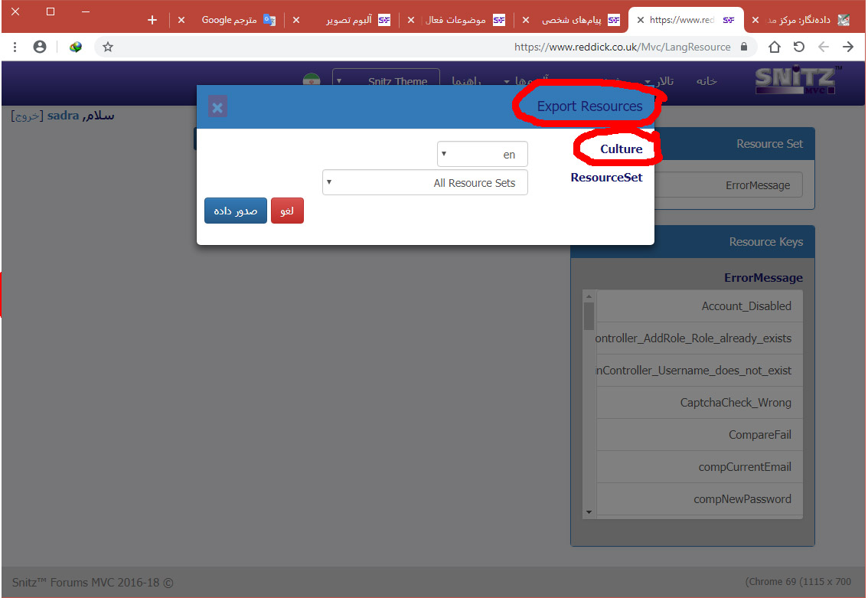Click the padlock site security icon
Image resolution: width=868 pixels, height=598 pixels.
tap(743, 47)
